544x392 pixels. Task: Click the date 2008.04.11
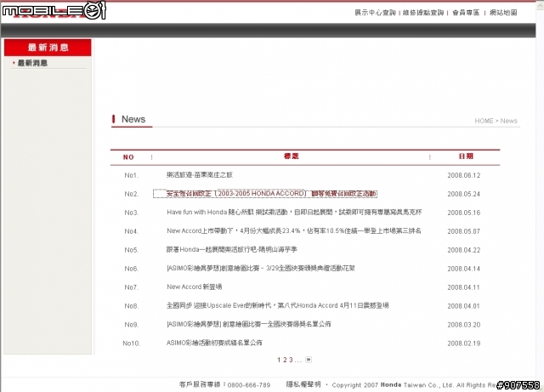464,287
